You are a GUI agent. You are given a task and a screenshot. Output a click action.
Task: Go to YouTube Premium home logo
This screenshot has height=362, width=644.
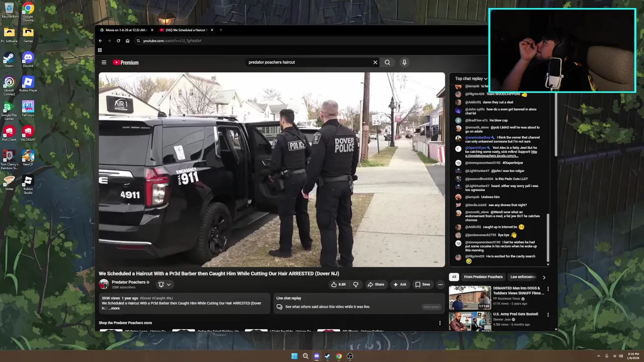coord(126,62)
